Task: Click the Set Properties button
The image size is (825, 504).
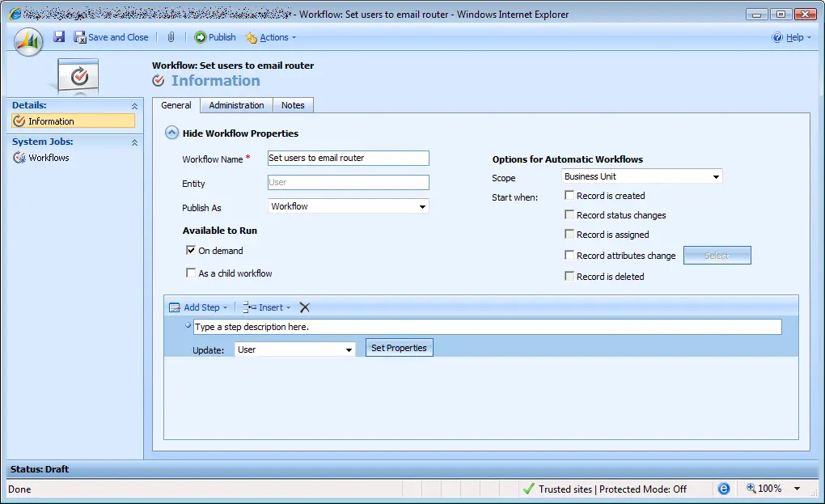Action: pos(399,348)
